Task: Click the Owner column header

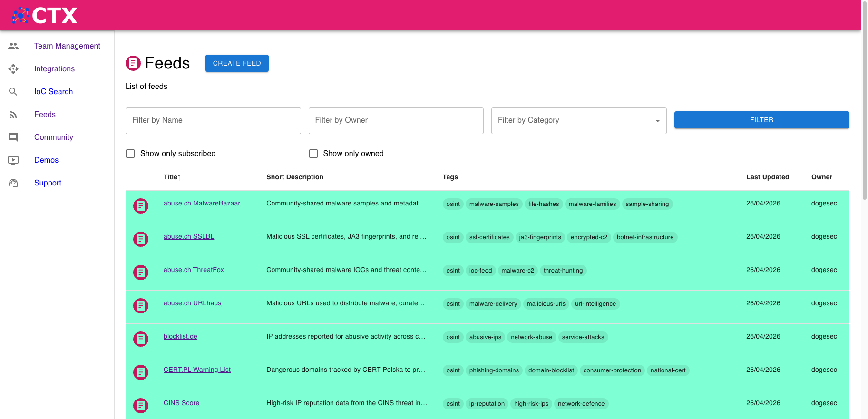Action: 822,177
